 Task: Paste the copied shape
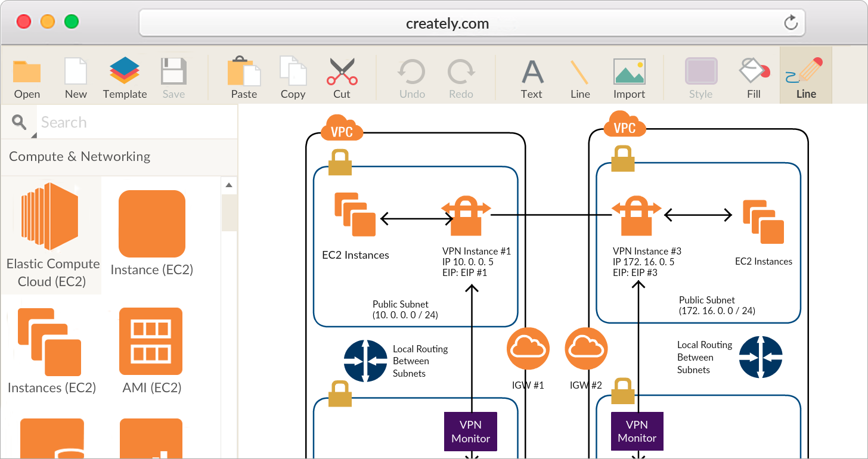click(x=244, y=76)
